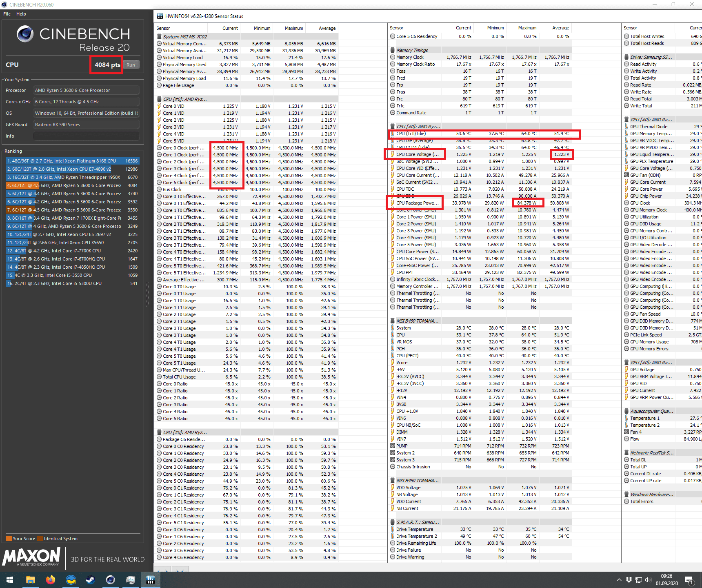Viewport: 702px width, 588px height.
Task: Click the thermometer icon of CPU (Tctl/Tdie)
Action: (x=393, y=134)
